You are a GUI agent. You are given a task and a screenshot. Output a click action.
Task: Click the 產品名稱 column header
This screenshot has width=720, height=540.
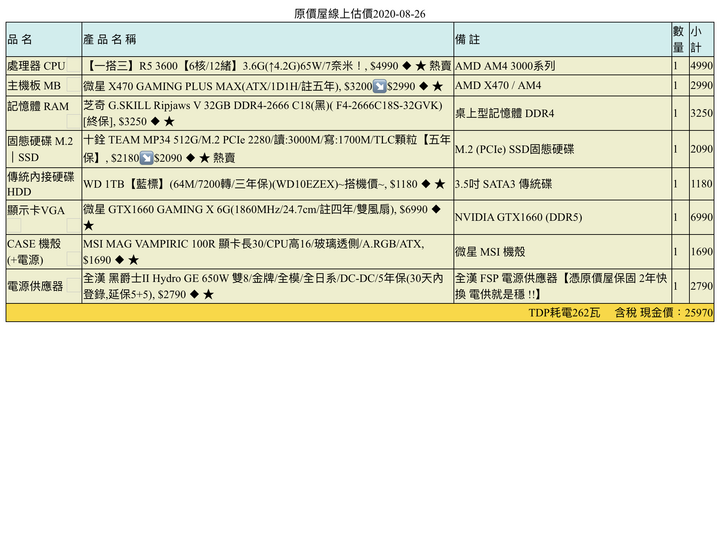[268, 39]
